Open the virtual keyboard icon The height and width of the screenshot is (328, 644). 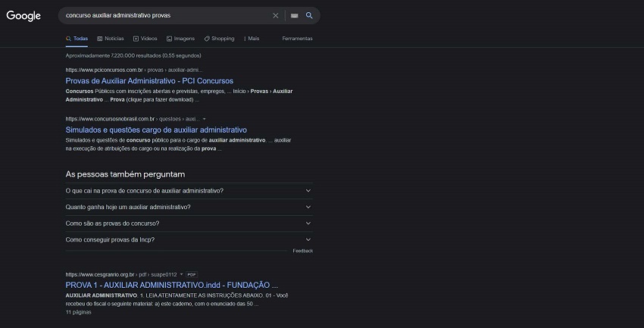pos(295,15)
